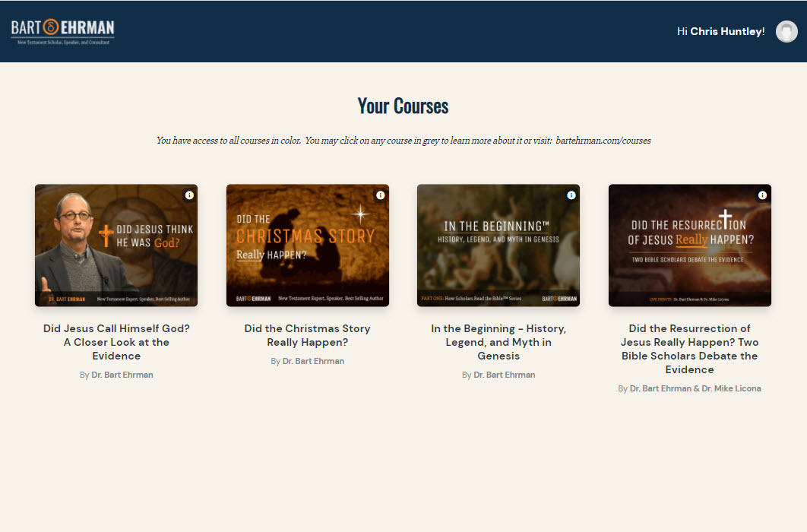
Task: Open the user profile avatar
Action: point(786,31)
